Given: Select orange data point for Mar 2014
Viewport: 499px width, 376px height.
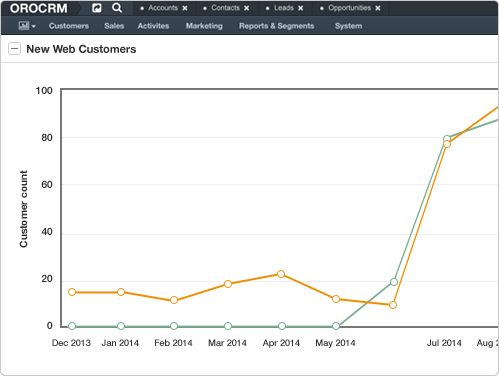Looking at the screenshot, I should click(228, 284).
